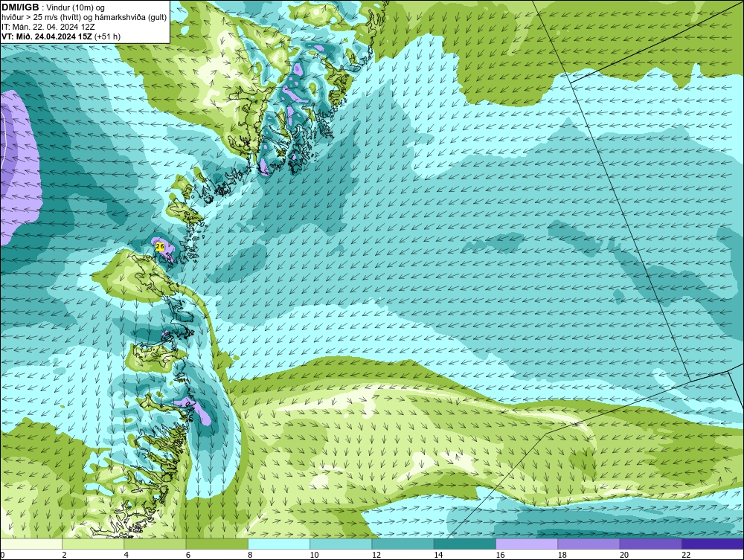Select the purple 20–22 m/s legend swatch
Screen dimensions: 744x560
[x=650, y=544]
